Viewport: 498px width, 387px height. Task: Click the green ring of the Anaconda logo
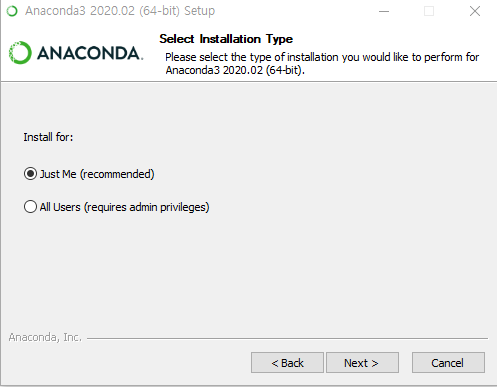tap(20, 53)
